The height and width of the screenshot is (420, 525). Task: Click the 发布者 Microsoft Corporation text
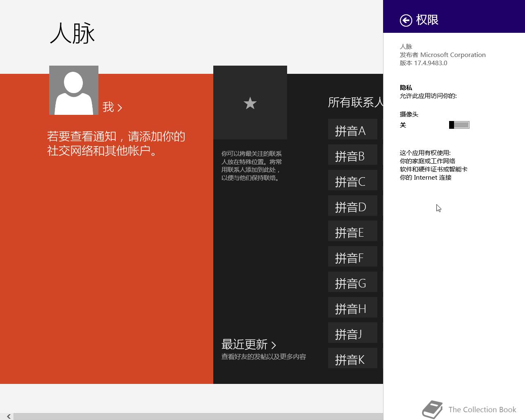443,55
